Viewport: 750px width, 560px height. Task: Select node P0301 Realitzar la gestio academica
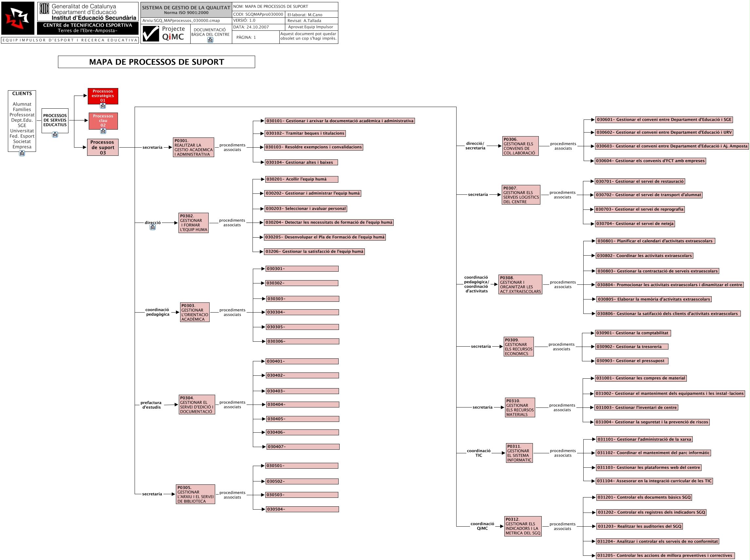pyautogui.click(x=193, y=147)
